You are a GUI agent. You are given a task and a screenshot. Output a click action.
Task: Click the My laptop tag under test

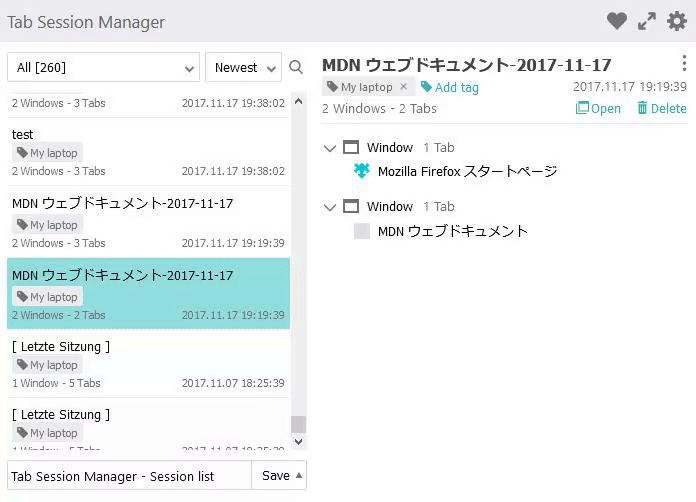tap(47, 153)
